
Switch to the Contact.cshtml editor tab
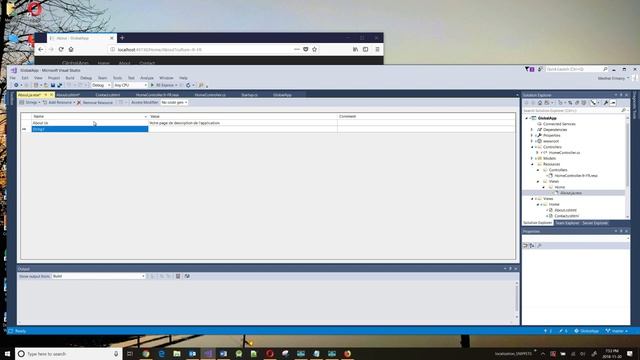[x=108, y=95]
